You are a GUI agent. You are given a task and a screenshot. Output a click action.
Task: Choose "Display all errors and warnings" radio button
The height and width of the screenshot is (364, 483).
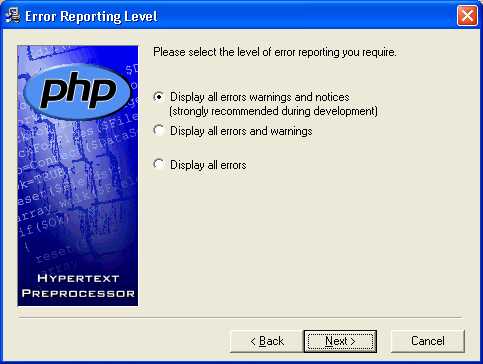pyautogui.click(x=159, y=131)
